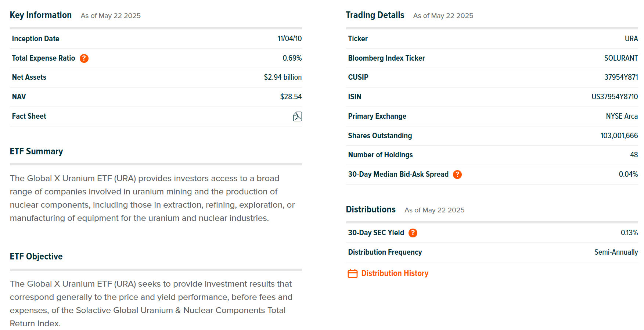
Task: Click the Trading Details heading
Action: (375, 15)
